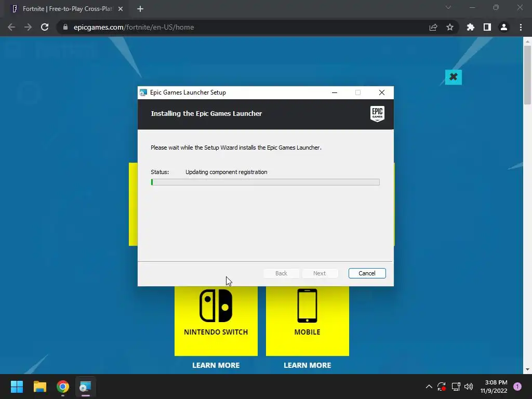The width and height of the screenshot is (532, 399).
Task: Open Learn More under Mobile
Action: [308, 365]
